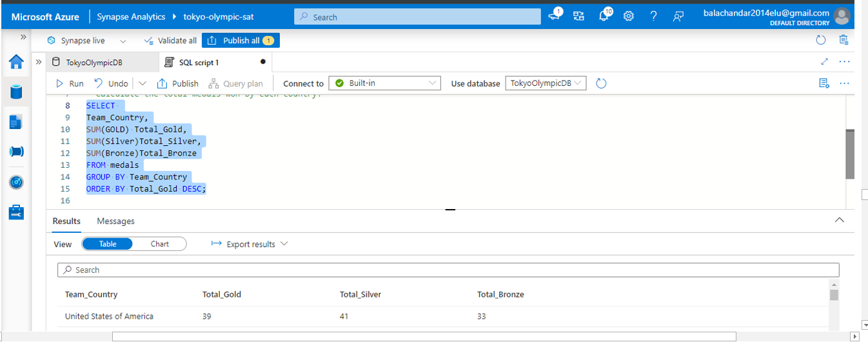
Task: Open the Synapse live mode dropdown
Action: tap(86, 40)
